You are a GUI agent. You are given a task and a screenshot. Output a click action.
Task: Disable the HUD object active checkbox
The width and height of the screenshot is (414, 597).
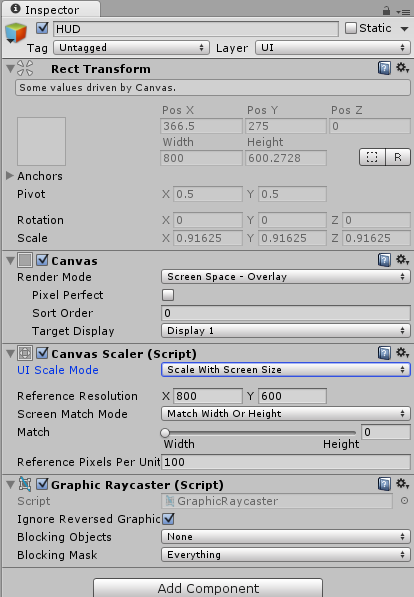[42, 28]
